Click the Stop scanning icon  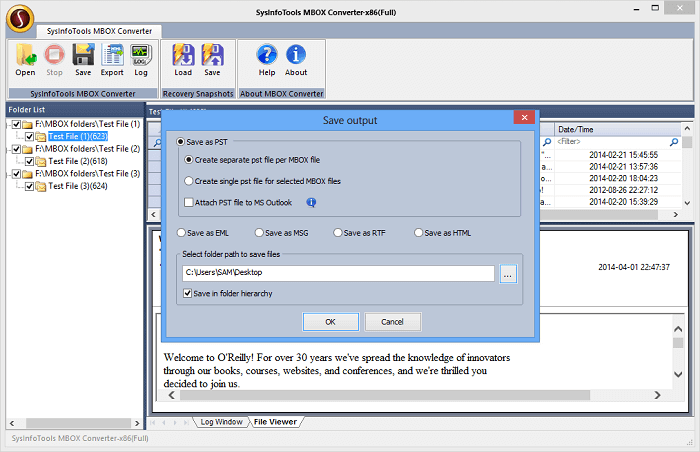pos(54,60)
